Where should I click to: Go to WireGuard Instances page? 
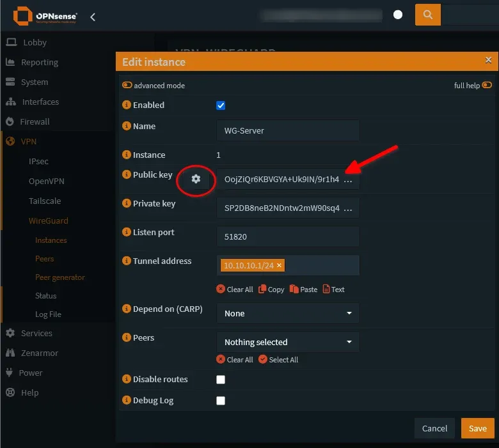[x=51, y=240]
